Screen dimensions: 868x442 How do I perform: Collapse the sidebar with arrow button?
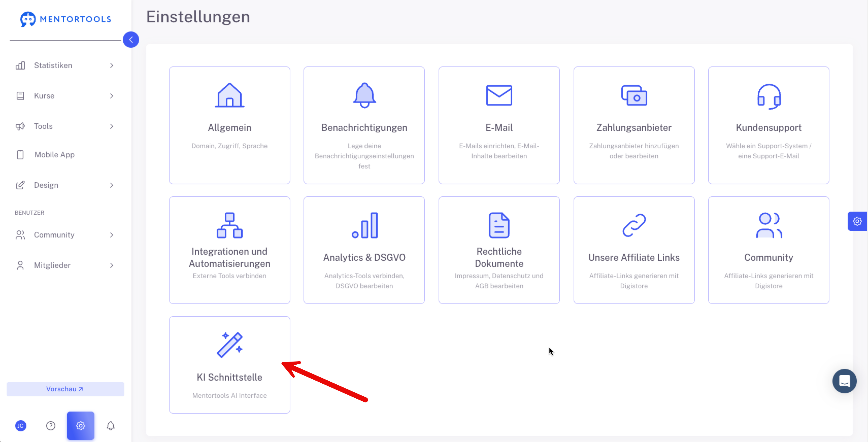pos(131,40)
